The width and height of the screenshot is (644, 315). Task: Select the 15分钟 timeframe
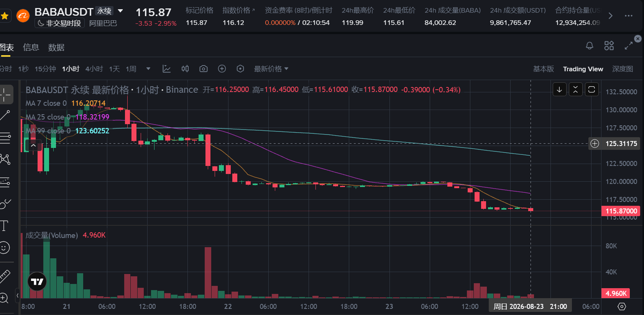[45, 69]
